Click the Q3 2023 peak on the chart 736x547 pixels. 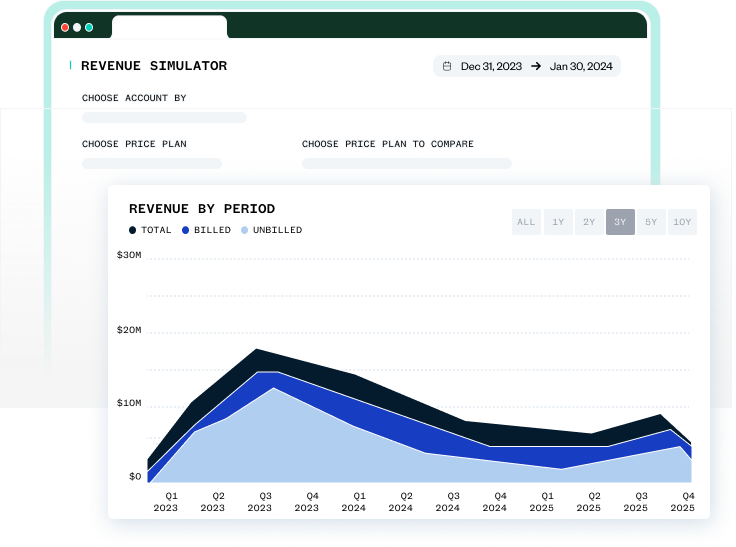pos(259,350)
